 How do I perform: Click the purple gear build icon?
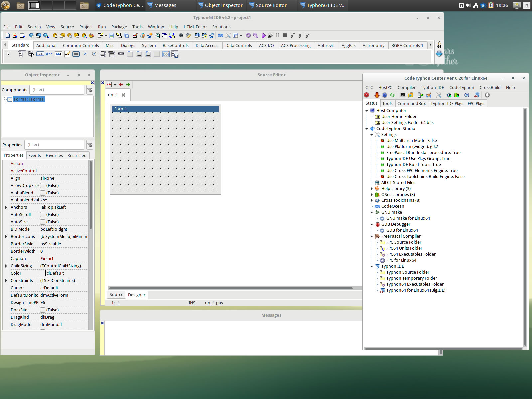point(248,35)
